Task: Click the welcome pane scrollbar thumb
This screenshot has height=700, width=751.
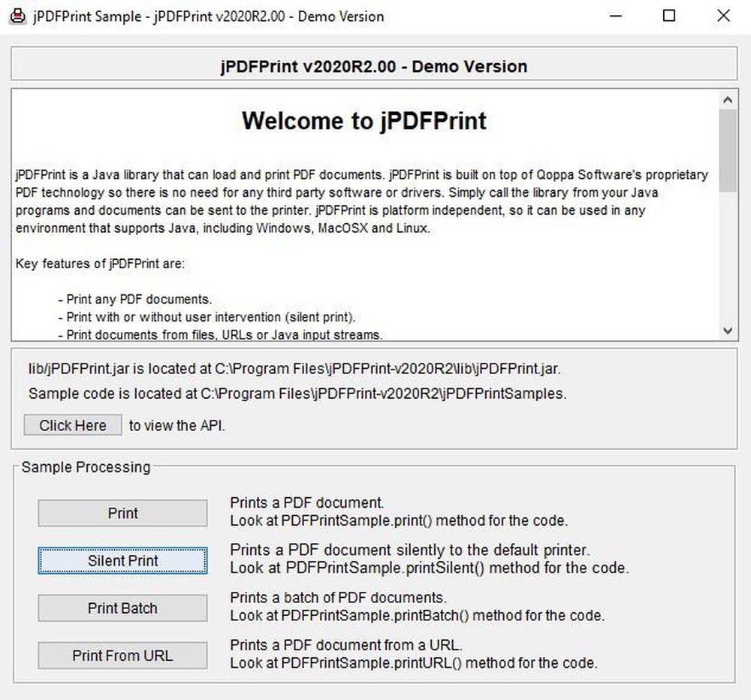Action: (x=728, y=150)
